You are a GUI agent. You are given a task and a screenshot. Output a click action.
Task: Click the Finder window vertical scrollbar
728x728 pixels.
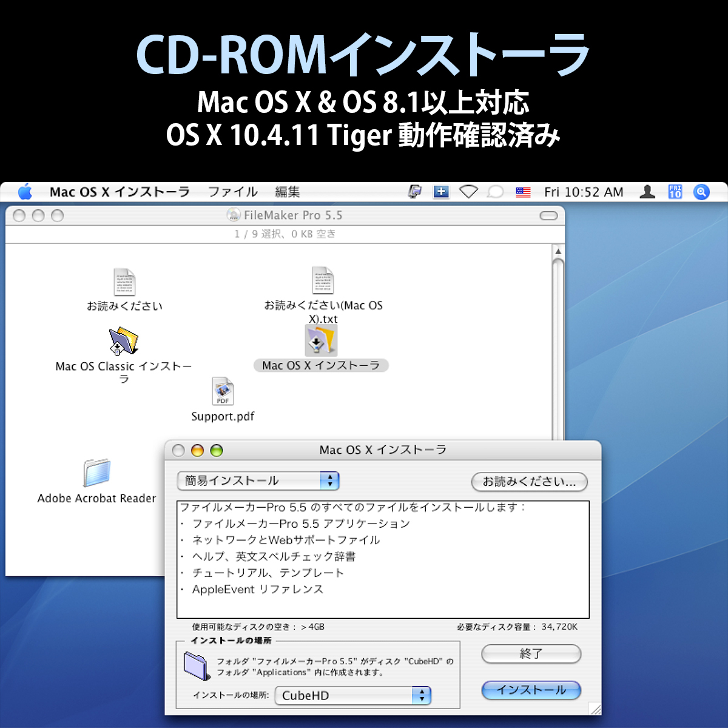click(558, 349)
